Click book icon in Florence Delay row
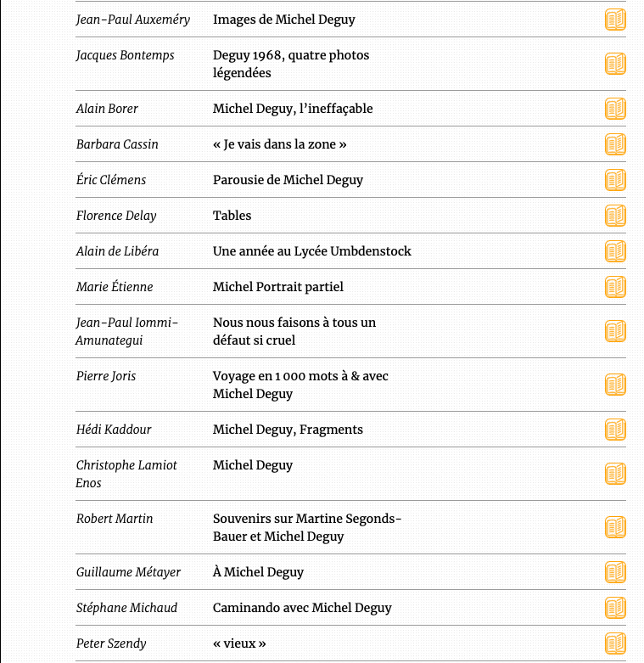The image size is (644, 663). [615, 216]
